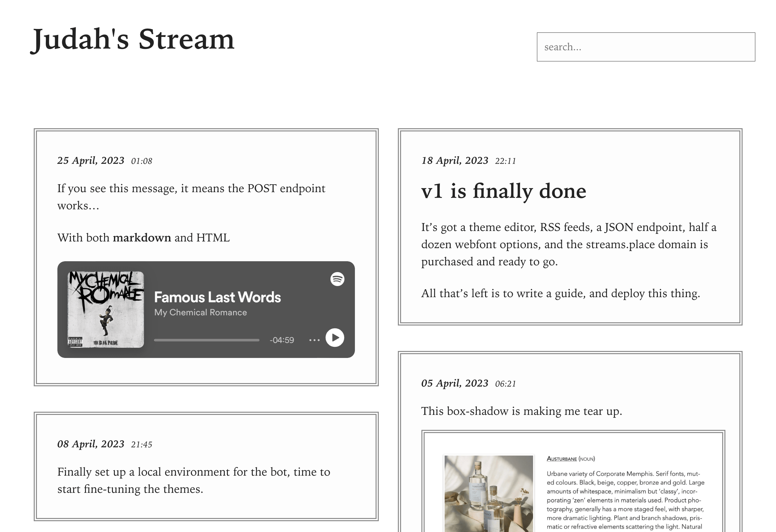Click the All that's left is to write a guide sentence

click(561, 293)
